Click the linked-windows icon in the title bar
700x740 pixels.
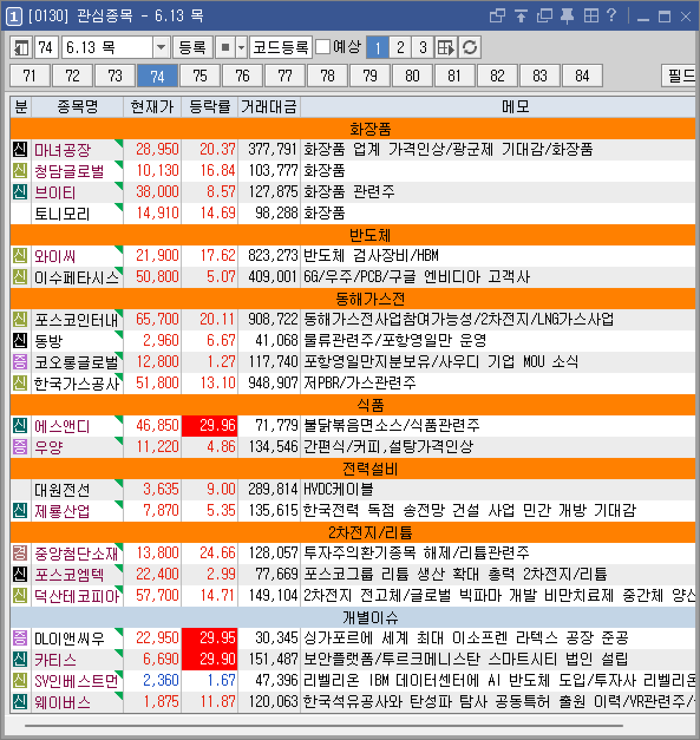(x=498, y=16)
